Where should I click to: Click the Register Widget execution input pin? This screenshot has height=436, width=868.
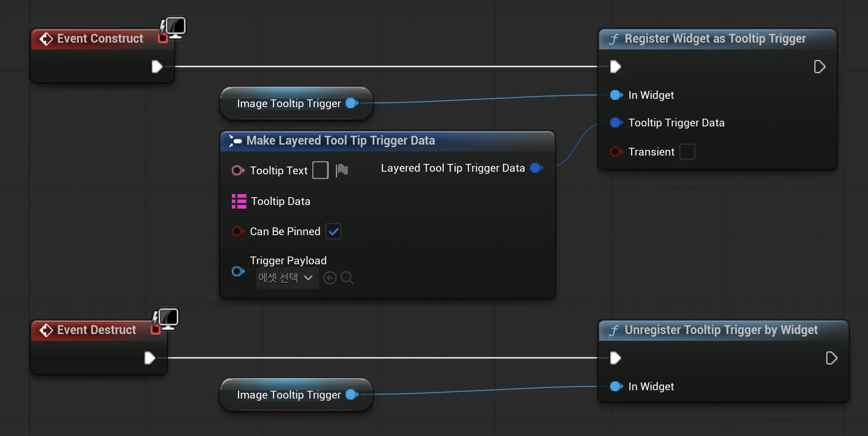[615, 67]
